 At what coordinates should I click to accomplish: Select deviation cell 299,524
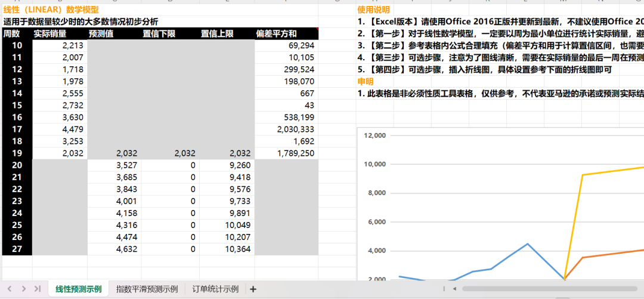(286, 69)
